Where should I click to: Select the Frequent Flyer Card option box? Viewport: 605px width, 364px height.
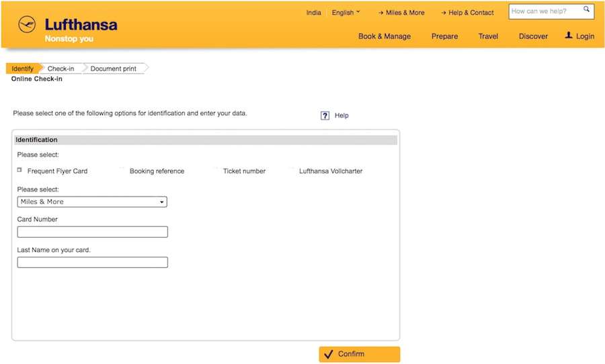click(19, 170)
